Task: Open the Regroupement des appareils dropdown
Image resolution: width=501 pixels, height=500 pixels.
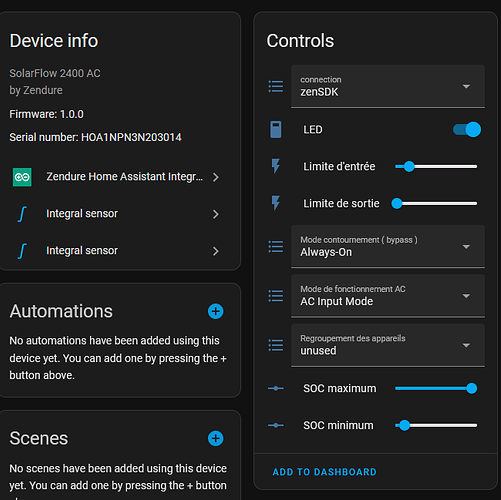Action: (388, 345)
